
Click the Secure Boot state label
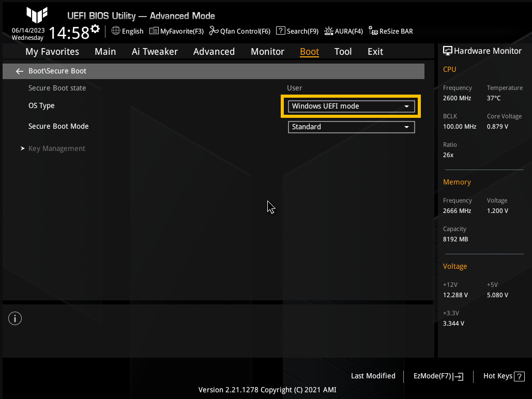57,88
